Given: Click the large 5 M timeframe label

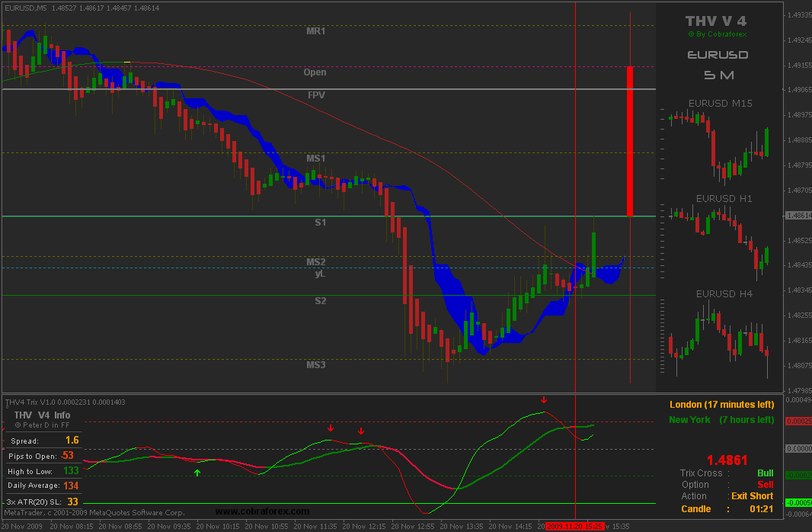Looking at the screenshot, I should 719,75.
